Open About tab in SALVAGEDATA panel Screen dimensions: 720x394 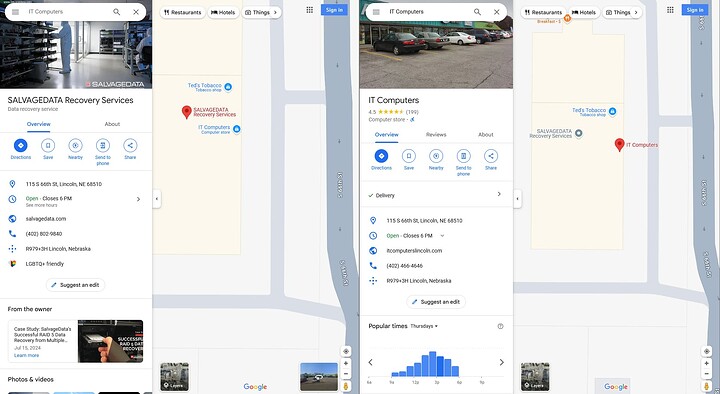[x=112, y=124]
